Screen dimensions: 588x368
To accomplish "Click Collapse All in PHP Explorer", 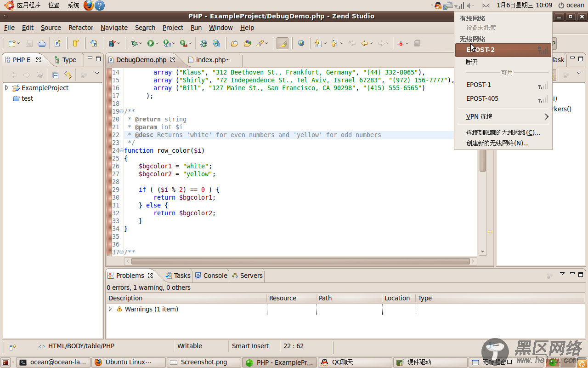I will coord(56,75).
